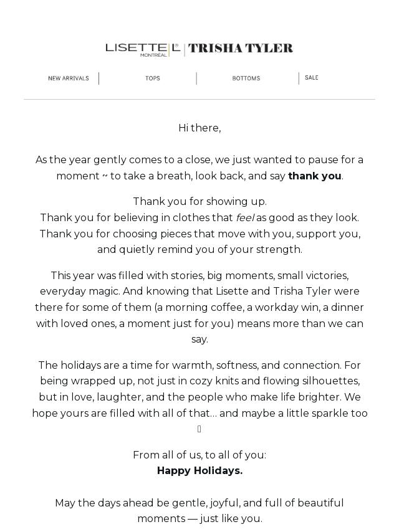The height and width of the screenshot is (532, 399).
Task: Click the "Thank you for showing up." line
Action: (199, 202)
